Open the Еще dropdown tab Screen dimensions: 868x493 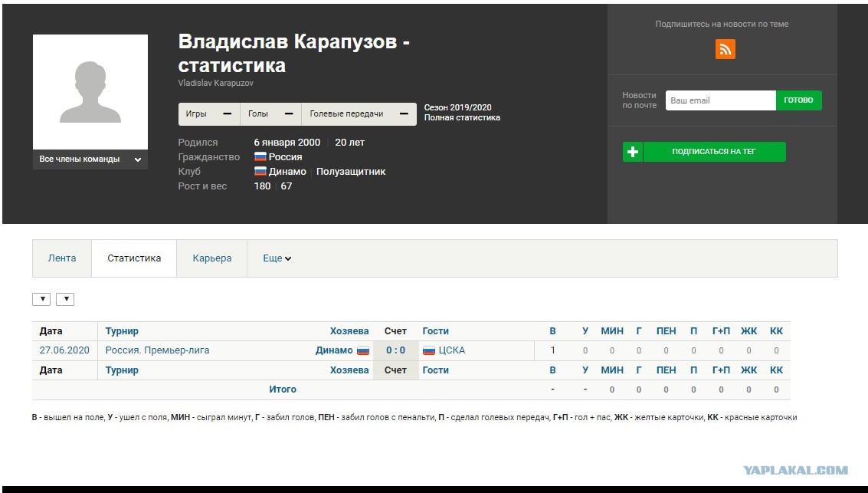[x=277, y=258]
